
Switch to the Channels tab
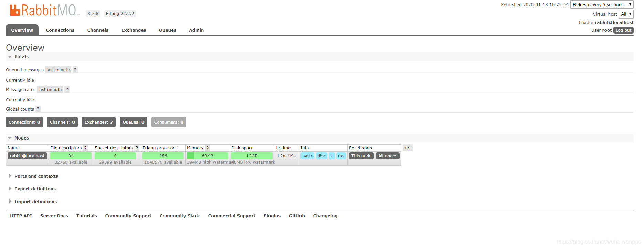click(98, 30)
